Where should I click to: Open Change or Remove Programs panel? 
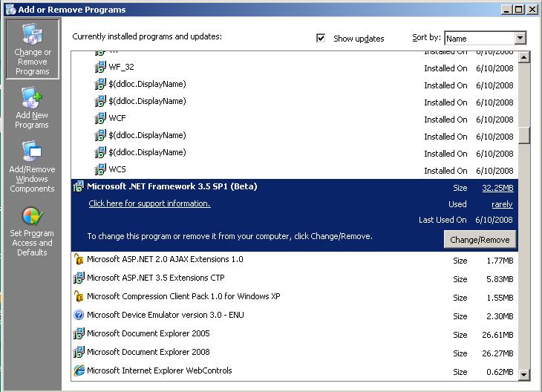pyautogui.click(x=33, y=49)
